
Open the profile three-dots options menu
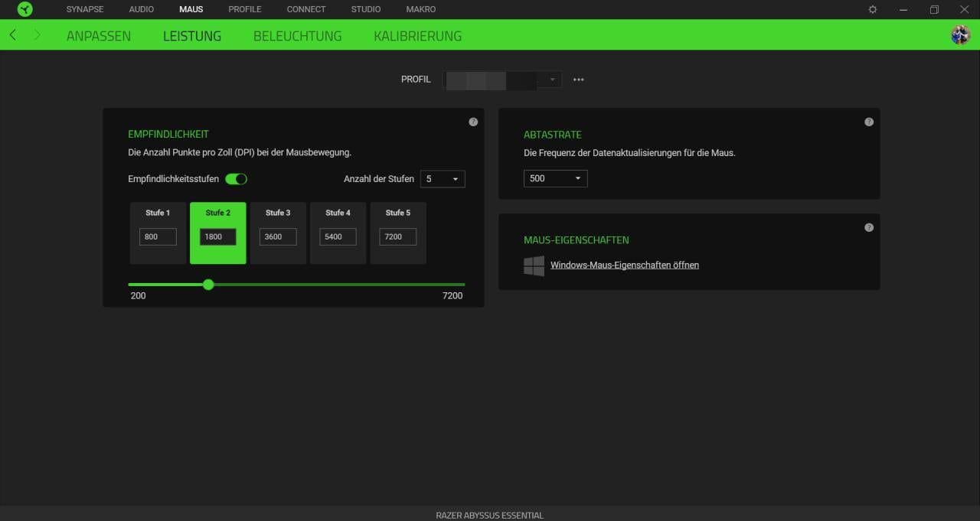coord(578,80)
